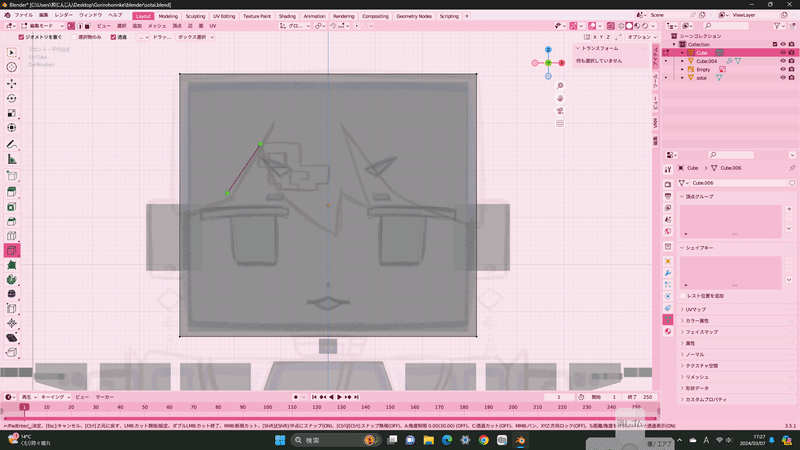Viewport: 800px width, 450px height.
Task: Uncheck the Collection exclude checkbox
Action: (x=774, y=44)
